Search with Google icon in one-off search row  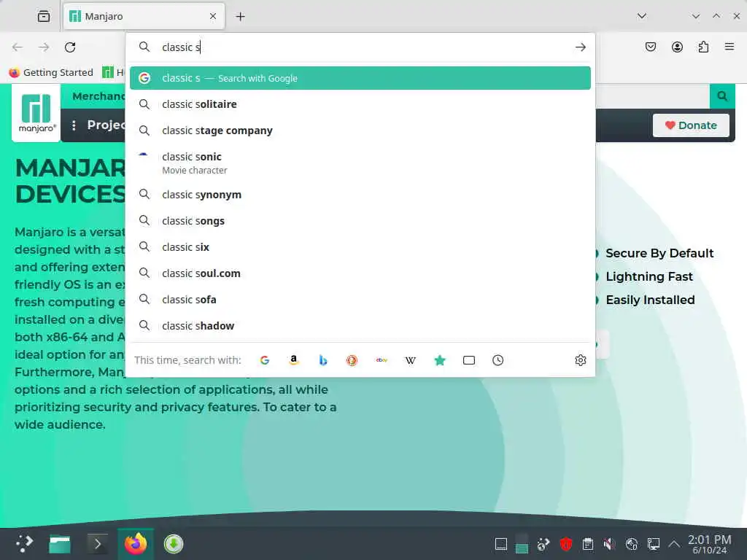click(265, 360)
